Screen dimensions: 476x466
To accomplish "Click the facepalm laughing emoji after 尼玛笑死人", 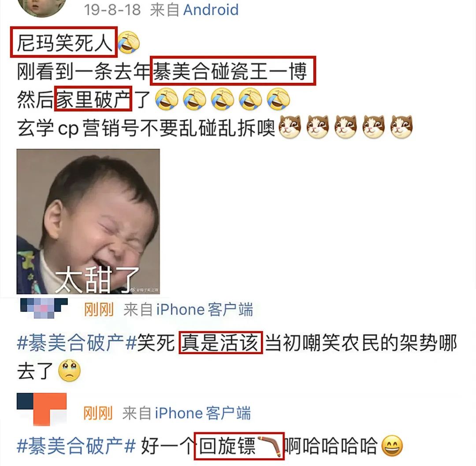I will (x=128, y=42).
